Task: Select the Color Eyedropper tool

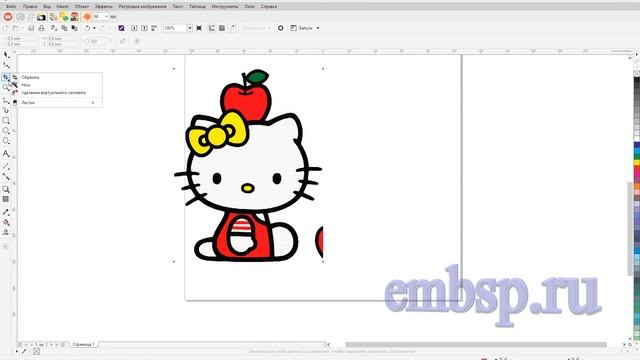Action: click(x=6, y=212)
